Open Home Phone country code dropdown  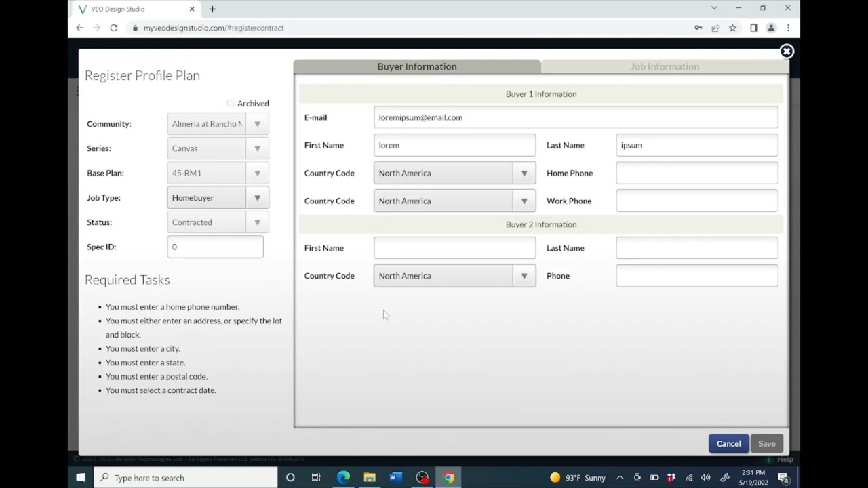[x=454, y=173]
